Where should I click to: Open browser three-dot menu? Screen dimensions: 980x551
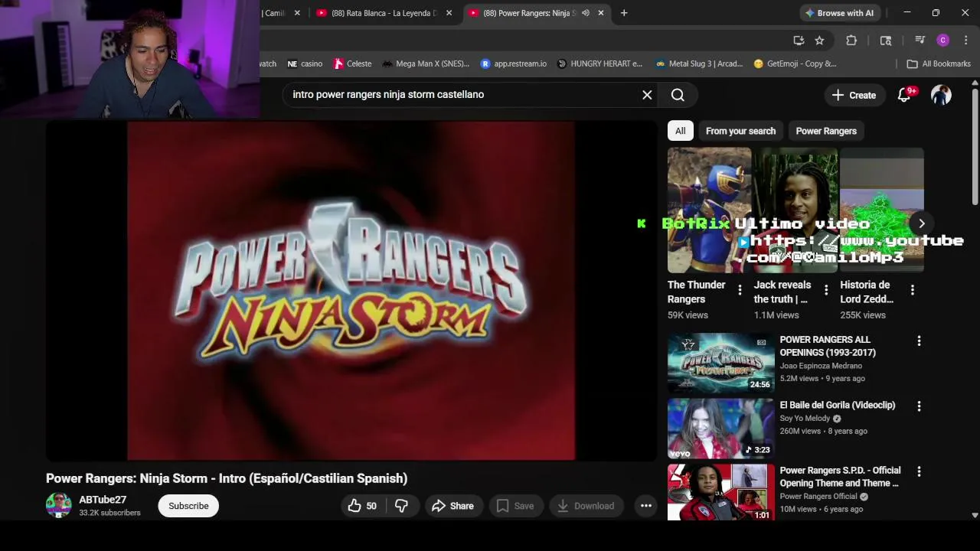[966, 41]
